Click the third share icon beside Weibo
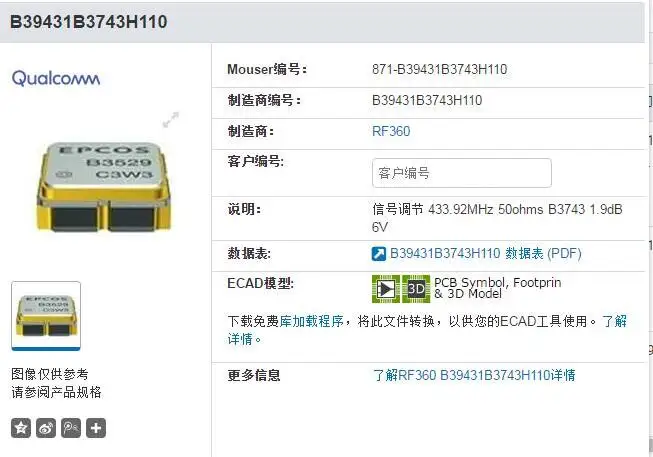 [x=71, y=428]
